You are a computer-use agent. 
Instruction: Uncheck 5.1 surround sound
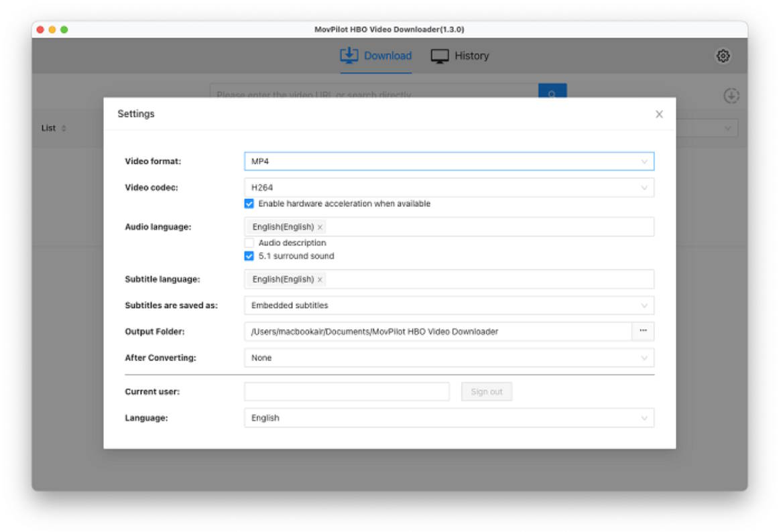249,256
